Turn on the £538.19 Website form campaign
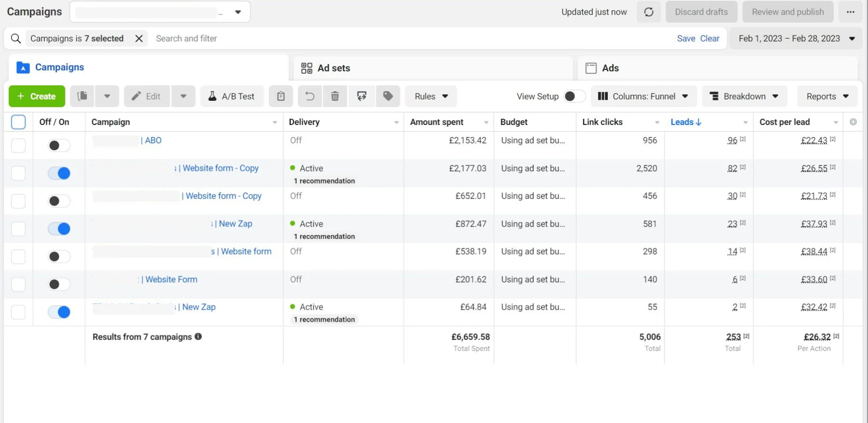The image size is (868, 423). [x=59, y=257]
